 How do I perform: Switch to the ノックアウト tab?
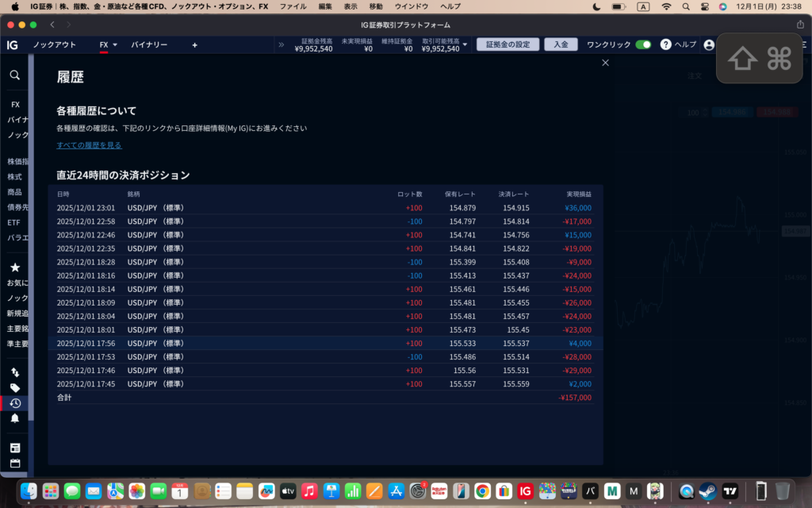tap(55, 45)
